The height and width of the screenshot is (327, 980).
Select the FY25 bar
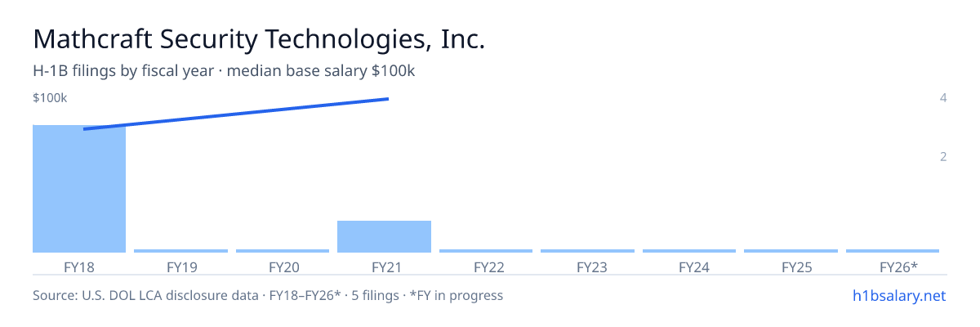[x=791, y=251]
